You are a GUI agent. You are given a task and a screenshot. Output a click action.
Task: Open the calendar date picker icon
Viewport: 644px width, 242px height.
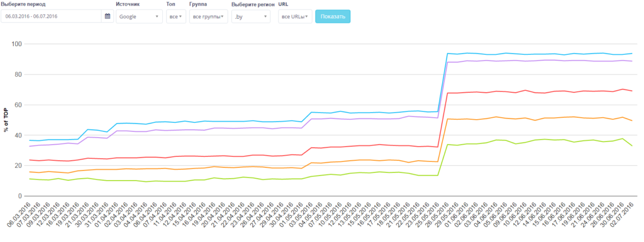tap(108, 16)
